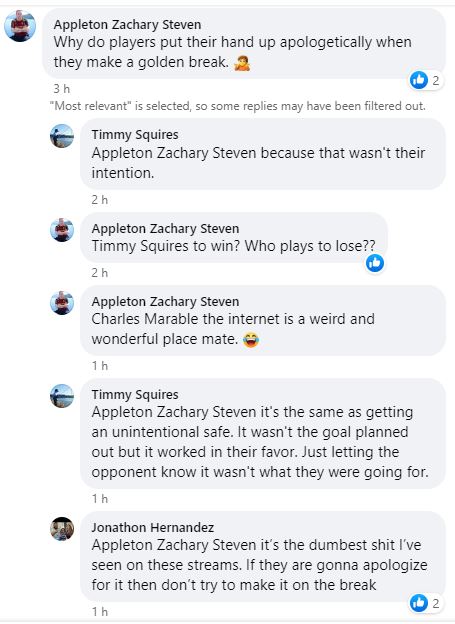455x624 pixels.
Task: Click the laughing emoji in "wonderful place mate" reply
Action: click(251, 340)
